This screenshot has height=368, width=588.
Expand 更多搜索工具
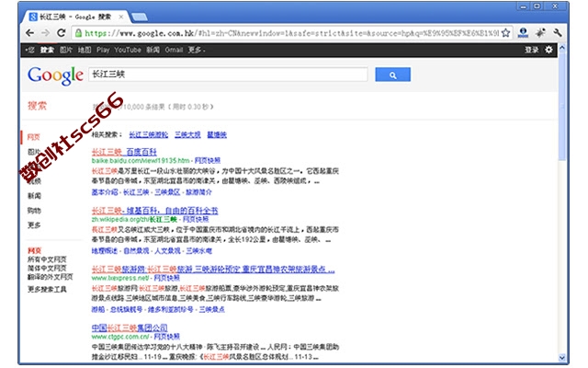(47, 289)
